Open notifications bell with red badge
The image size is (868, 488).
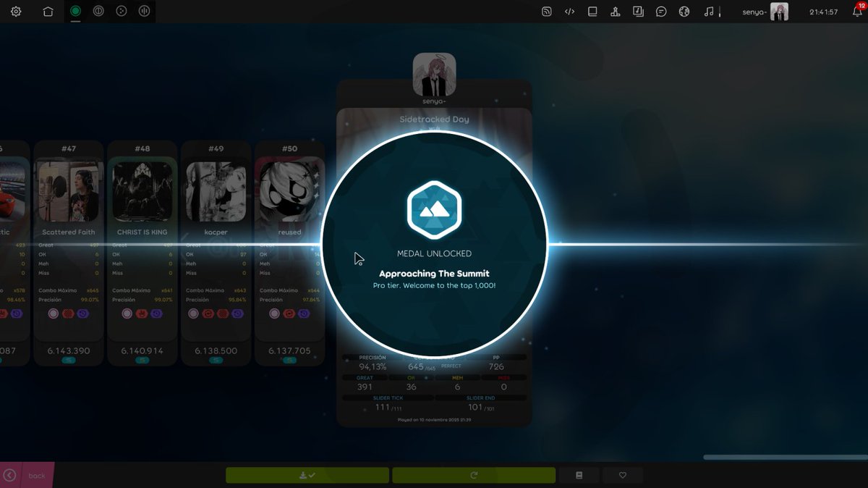[857, 11]
